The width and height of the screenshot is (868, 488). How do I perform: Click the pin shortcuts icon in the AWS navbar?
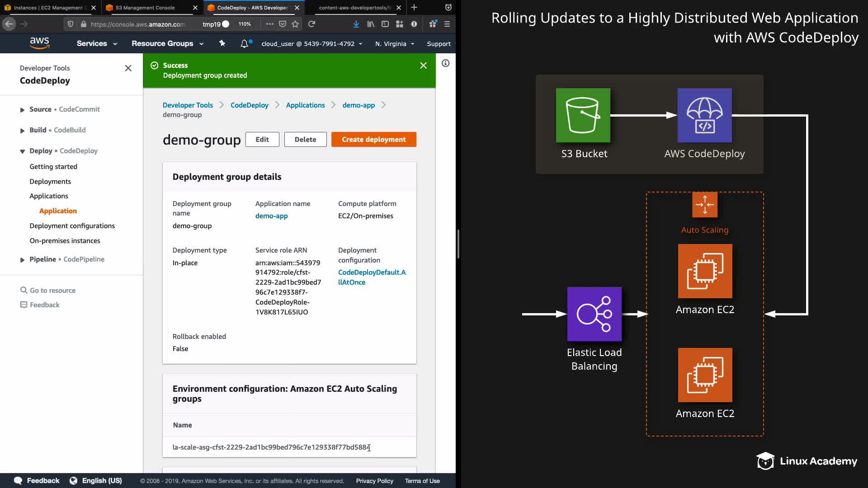(x=222, y=43)
